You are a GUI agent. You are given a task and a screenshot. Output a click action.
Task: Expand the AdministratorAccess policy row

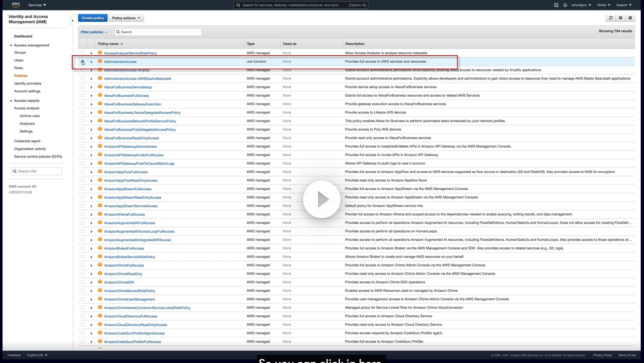(x=91, y=62)
